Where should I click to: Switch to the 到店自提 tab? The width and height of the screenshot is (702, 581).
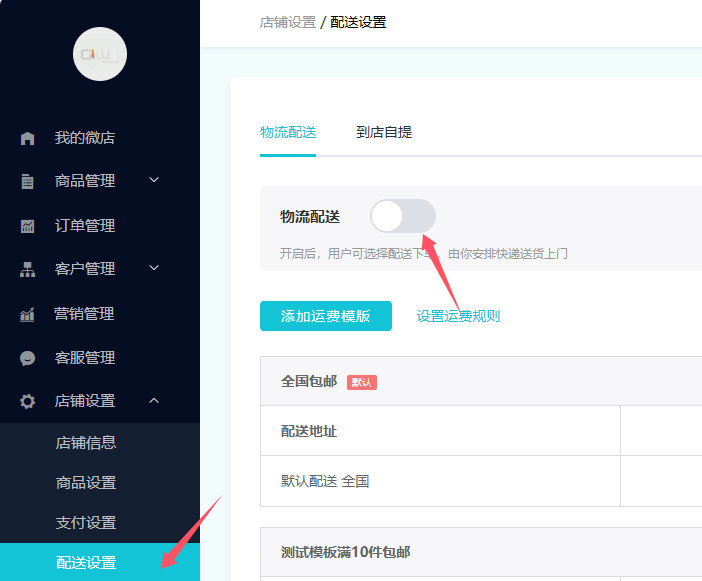pos(384,132)
